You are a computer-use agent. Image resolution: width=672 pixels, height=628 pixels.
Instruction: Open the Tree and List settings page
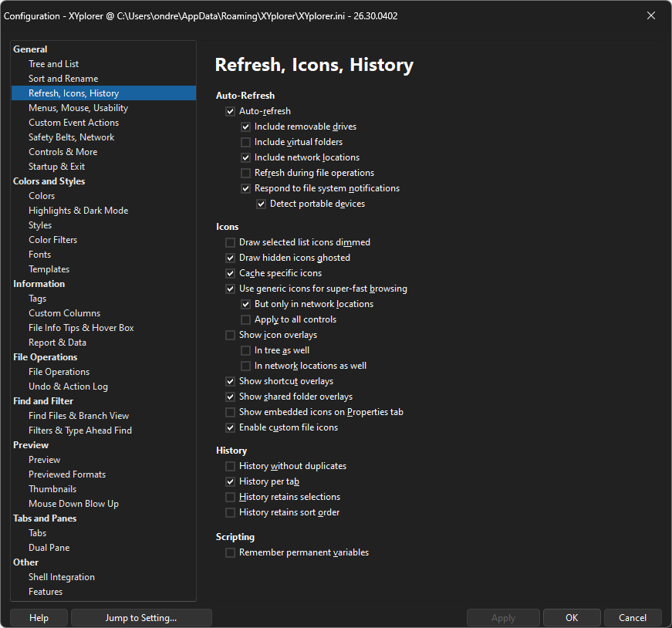coord(53,64)
